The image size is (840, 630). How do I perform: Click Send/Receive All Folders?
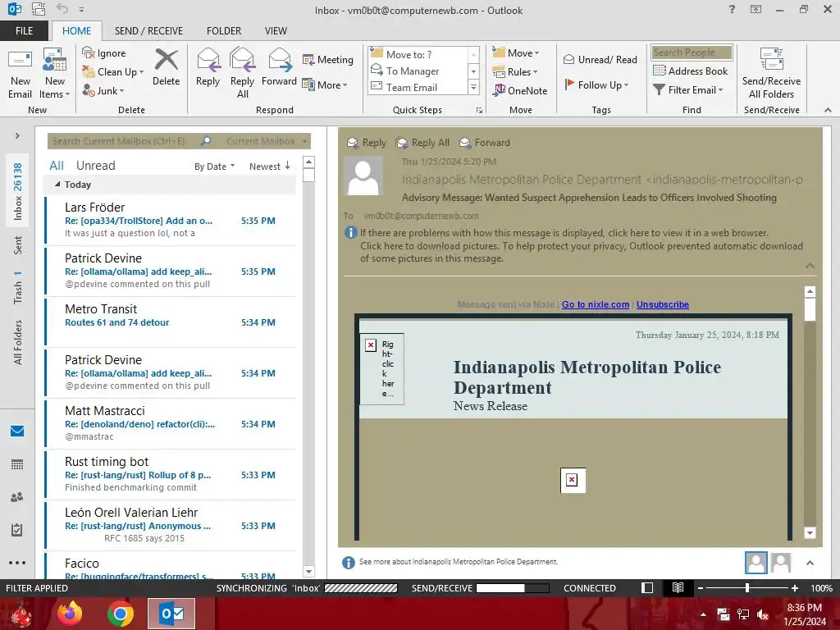[771, 74]
